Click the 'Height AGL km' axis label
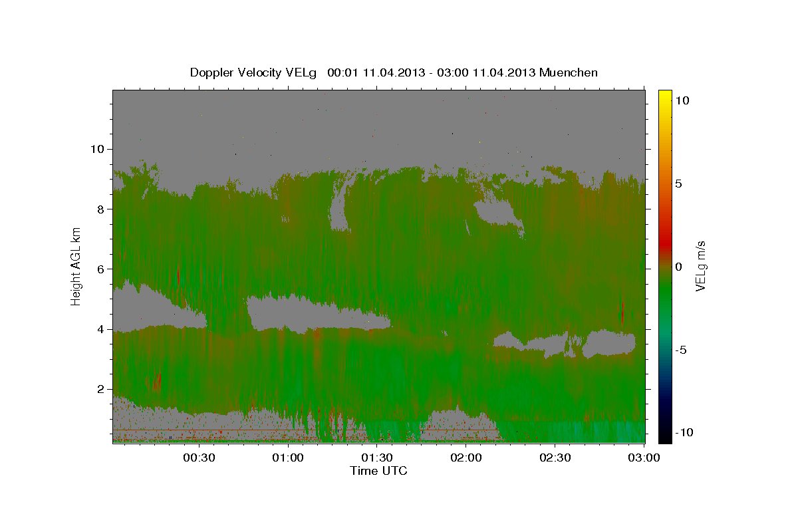The image size is (798, 532). (x=76, y=266)
